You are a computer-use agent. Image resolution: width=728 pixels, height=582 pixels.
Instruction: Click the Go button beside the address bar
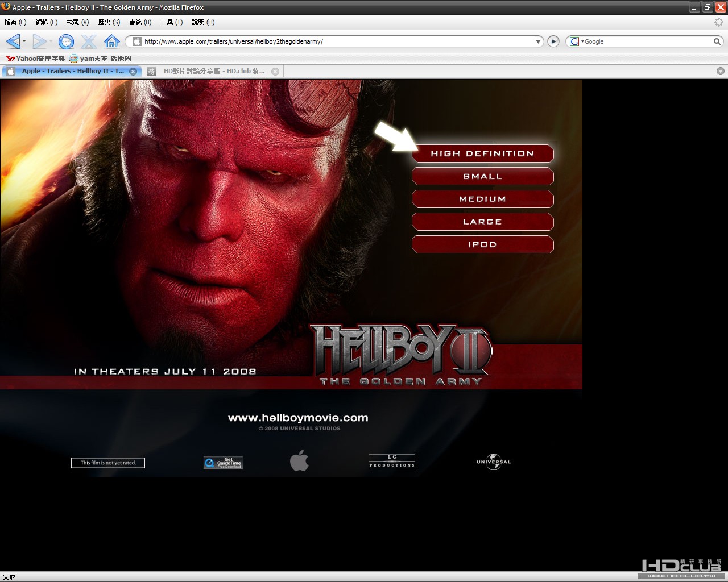pos(553,41)
